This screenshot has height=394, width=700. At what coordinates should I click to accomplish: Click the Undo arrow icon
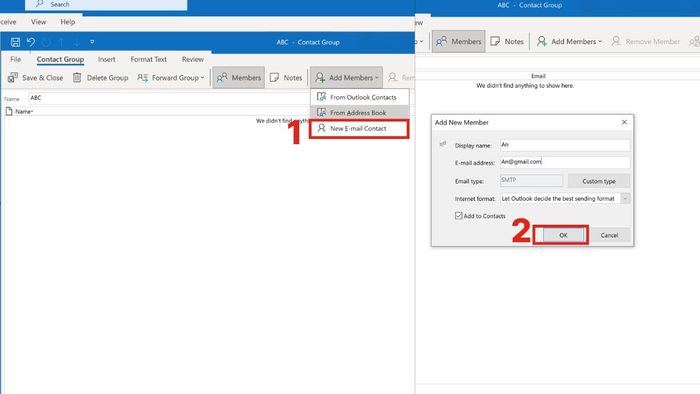click(x=31, y=42)
